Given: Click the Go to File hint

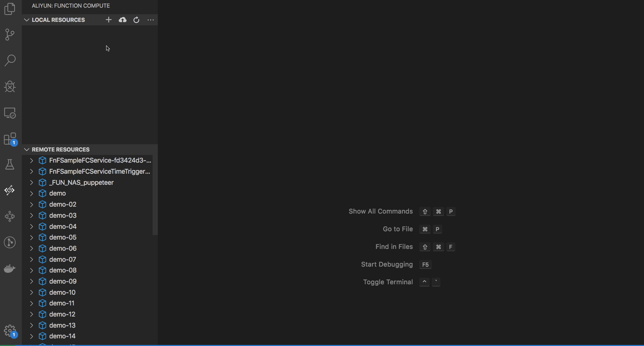Looking at the screenshot, I should pos(398,229).
